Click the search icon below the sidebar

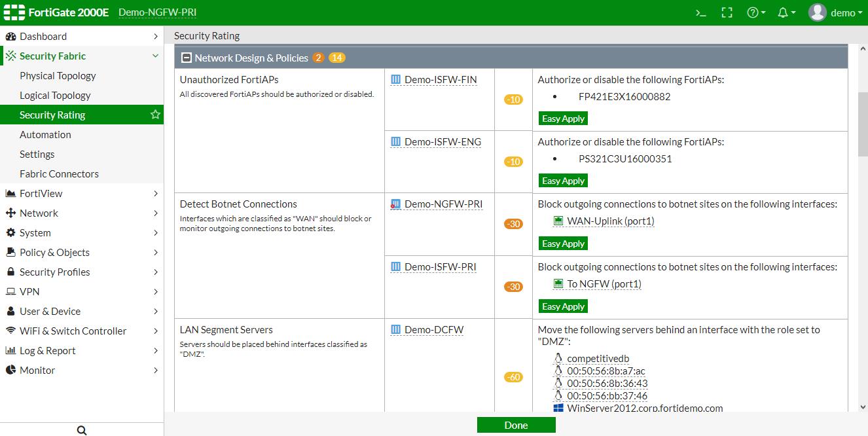coord(82,430)
